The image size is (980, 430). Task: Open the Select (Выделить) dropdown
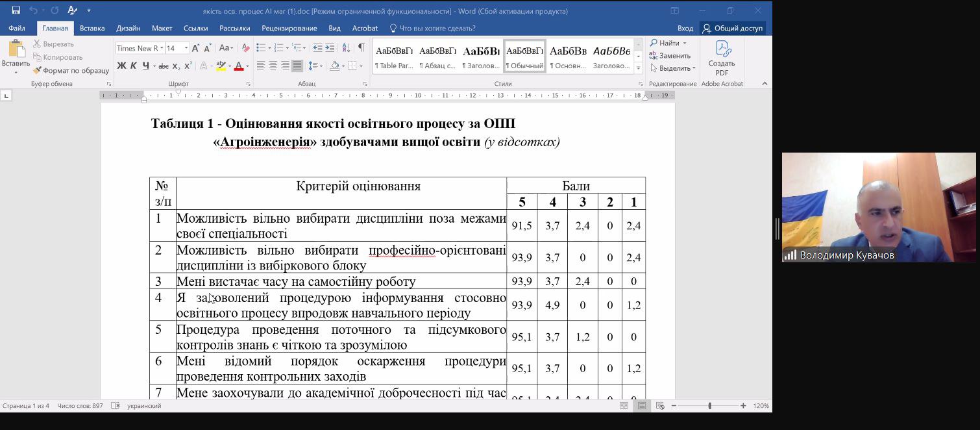click(673, 68)
